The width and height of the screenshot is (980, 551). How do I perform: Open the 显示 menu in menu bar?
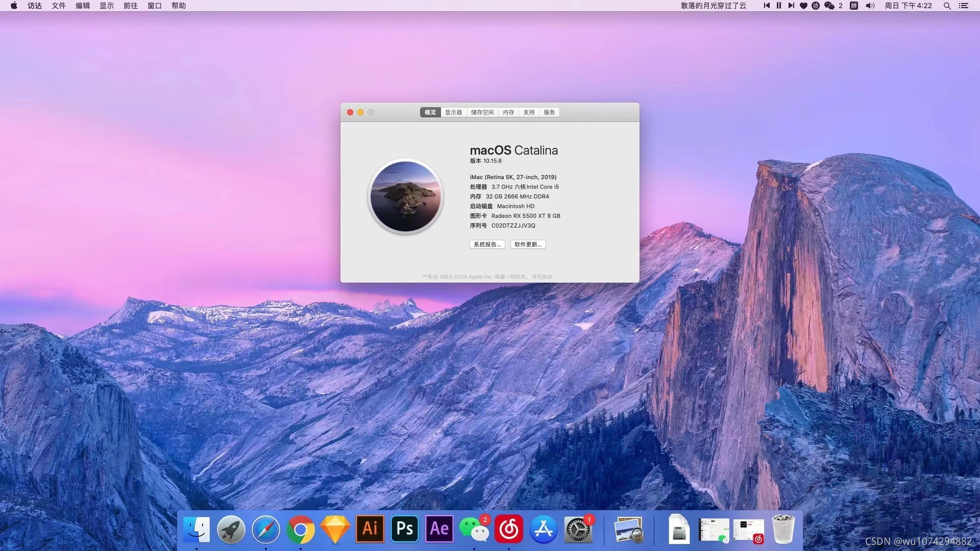(107, 6)
